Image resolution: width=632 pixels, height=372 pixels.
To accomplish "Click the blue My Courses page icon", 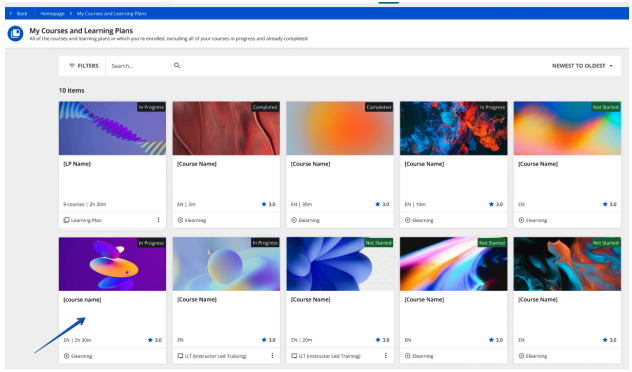I will [x=15, y=33].
